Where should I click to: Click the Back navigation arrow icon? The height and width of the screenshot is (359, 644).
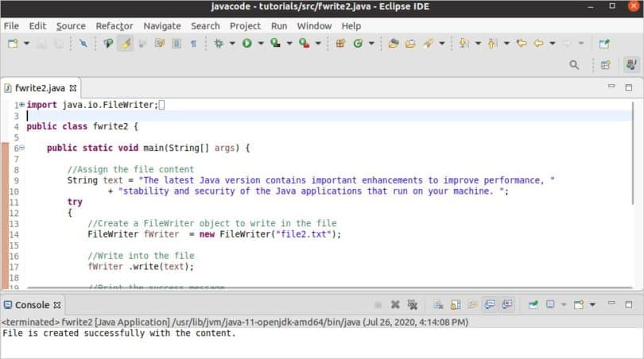539,43
